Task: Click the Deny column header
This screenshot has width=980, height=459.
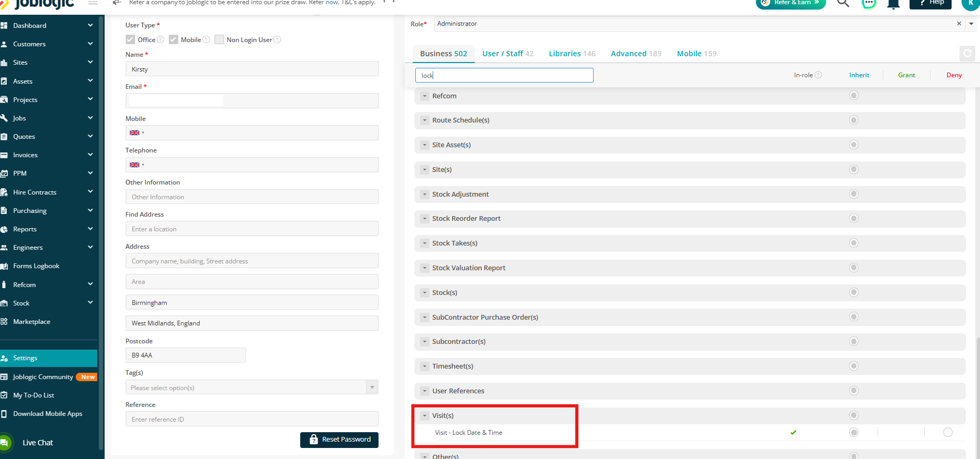Action: coord(954,75)
